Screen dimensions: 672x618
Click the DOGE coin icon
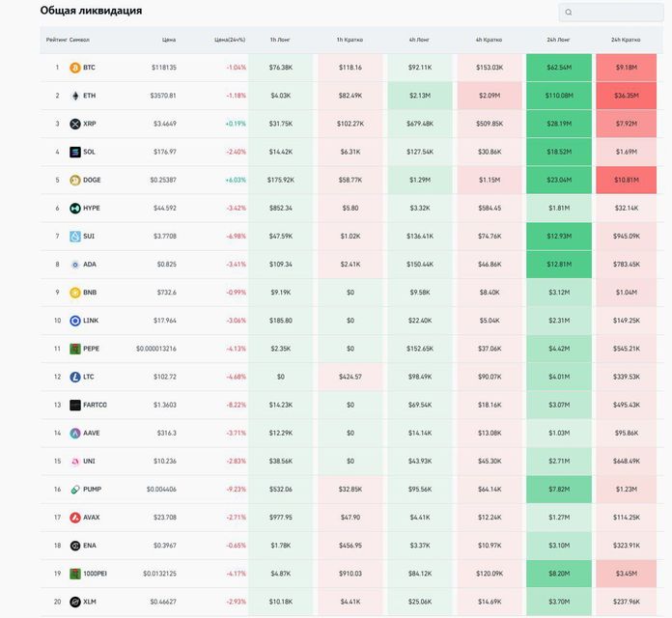pyautogui.click(x=75, y=180)
